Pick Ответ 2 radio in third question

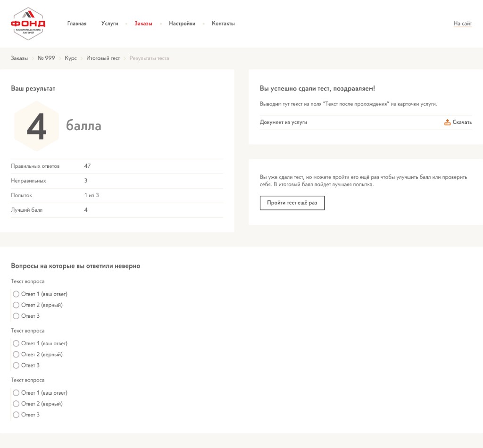16,404
